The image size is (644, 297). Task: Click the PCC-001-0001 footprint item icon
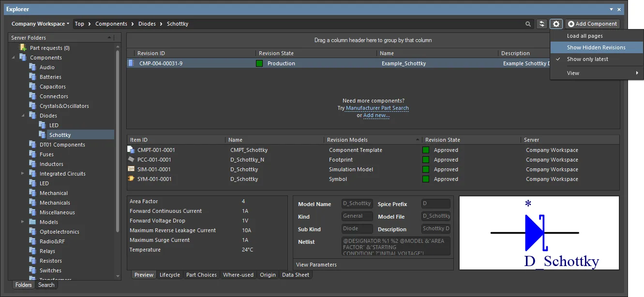[x=131, y=160]
